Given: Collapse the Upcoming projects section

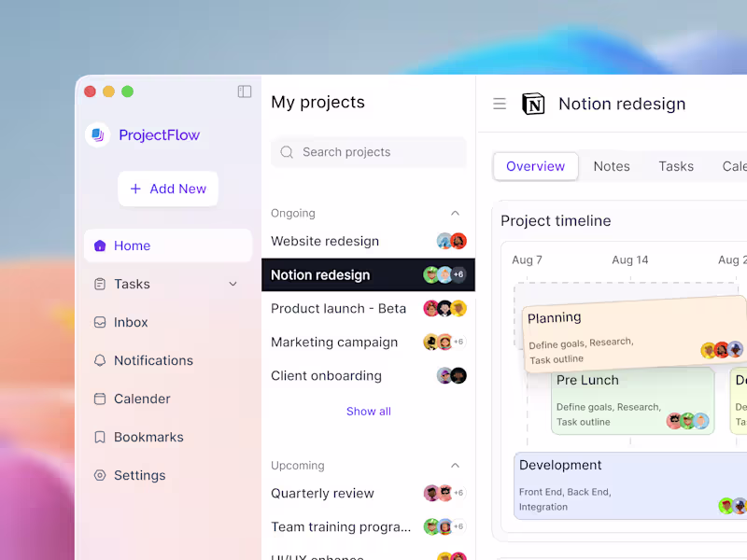Looking at the screenshot, I should (455, 466).
